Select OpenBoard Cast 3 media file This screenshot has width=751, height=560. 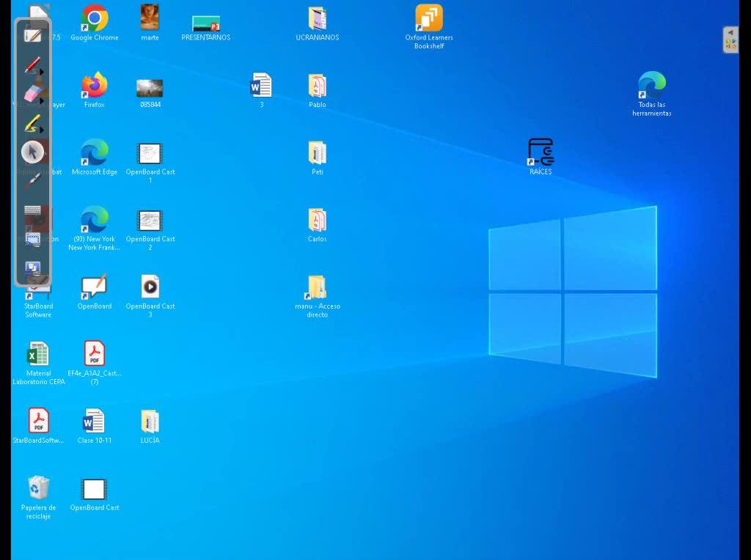point(150,296)
